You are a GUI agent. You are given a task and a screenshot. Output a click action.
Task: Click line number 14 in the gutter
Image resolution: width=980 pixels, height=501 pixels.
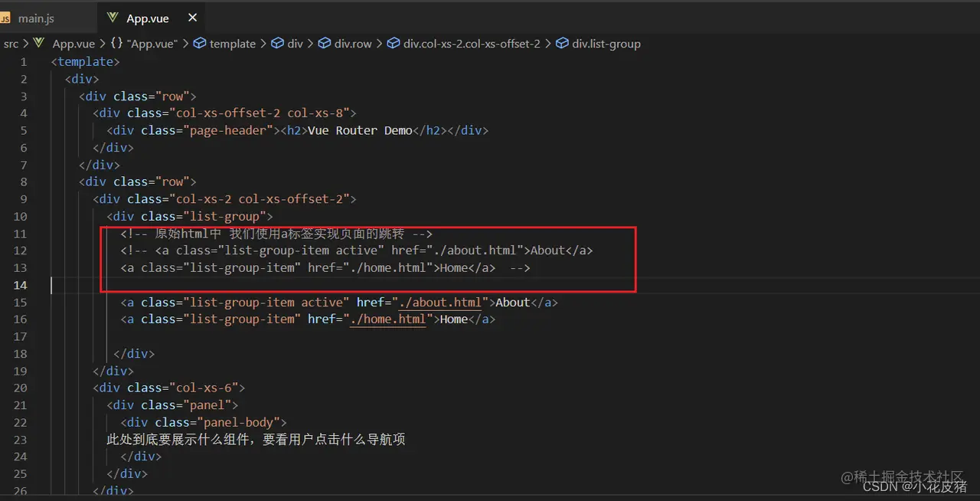[20, 285]
